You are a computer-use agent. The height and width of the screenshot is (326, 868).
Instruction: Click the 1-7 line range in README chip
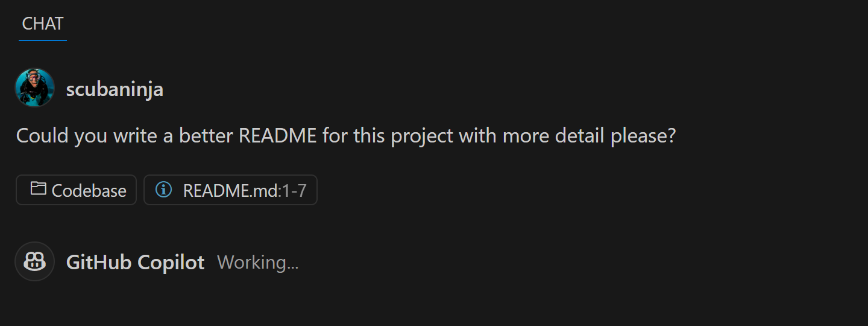[x=295, y=191]
